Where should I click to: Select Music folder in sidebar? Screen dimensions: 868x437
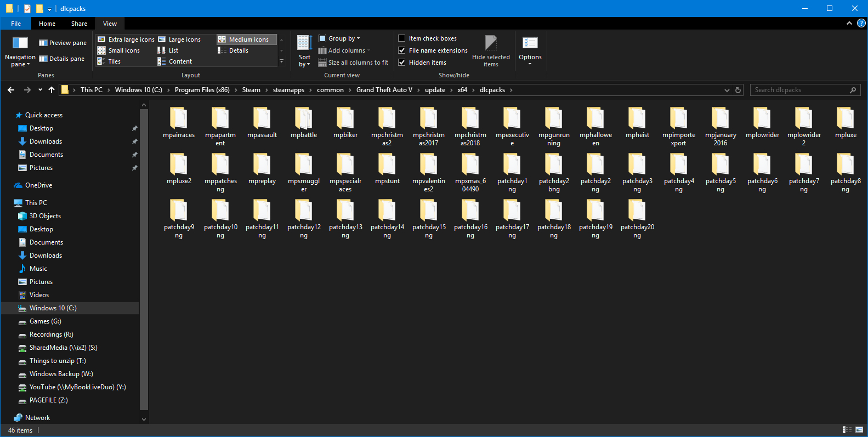pos(38,269)
